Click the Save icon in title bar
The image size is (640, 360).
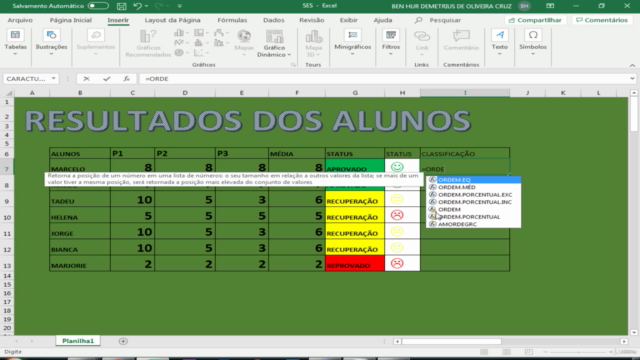pyautogui.click(x=121, y=6)
